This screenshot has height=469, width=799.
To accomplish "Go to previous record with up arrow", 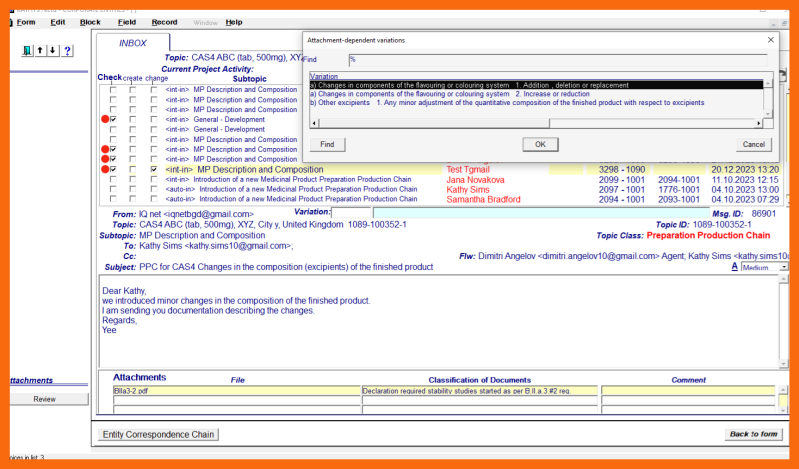I will pyautogui.click(x=40, y=51).
